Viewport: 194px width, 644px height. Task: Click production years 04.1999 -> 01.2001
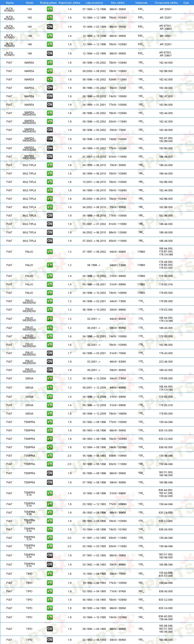94,105
